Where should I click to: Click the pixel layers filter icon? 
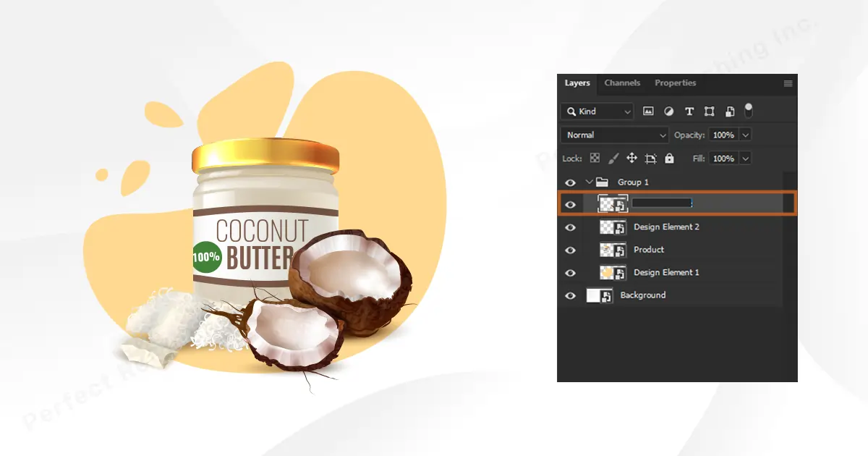coord(650,111)
